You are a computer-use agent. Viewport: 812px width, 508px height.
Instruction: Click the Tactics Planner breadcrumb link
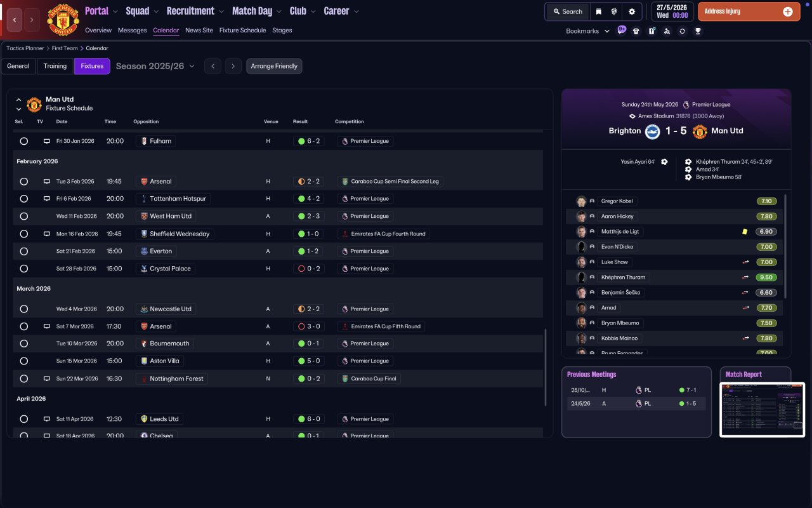coord(25,48)
